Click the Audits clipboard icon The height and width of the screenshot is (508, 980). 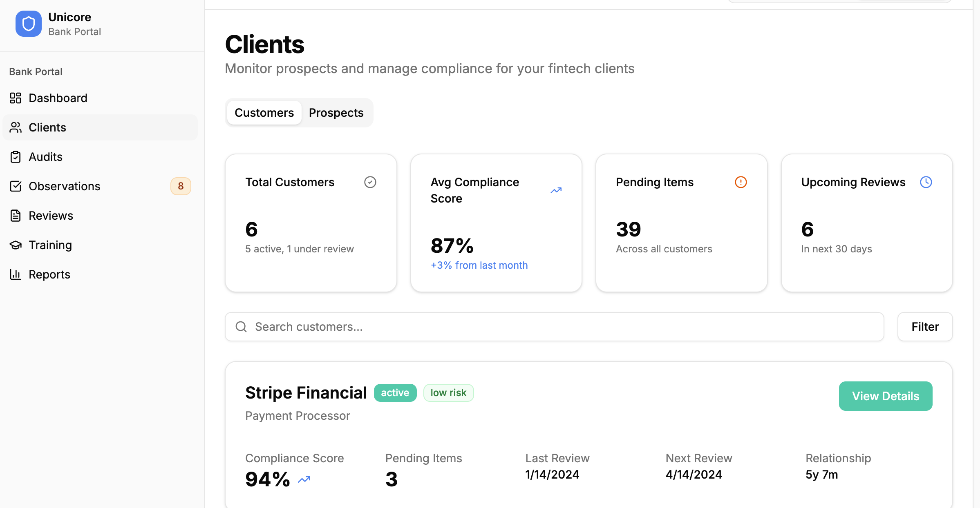pos(16,157)
